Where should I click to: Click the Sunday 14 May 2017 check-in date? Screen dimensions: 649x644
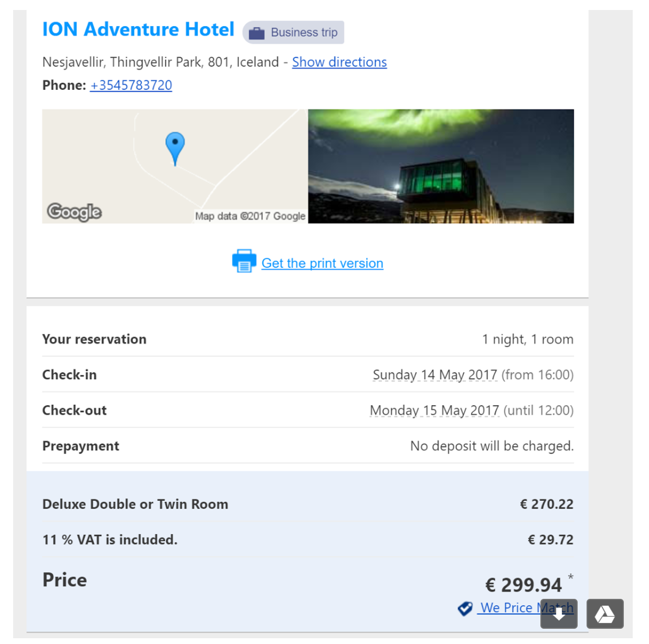point(434,375)
